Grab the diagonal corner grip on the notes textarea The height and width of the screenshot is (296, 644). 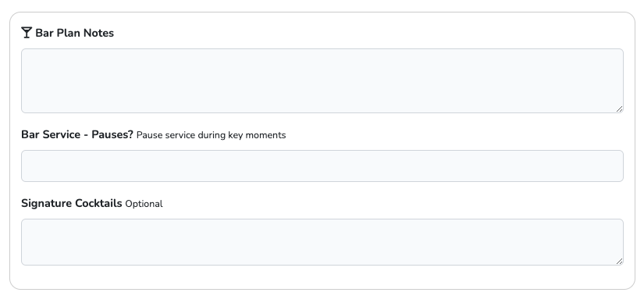619,109
